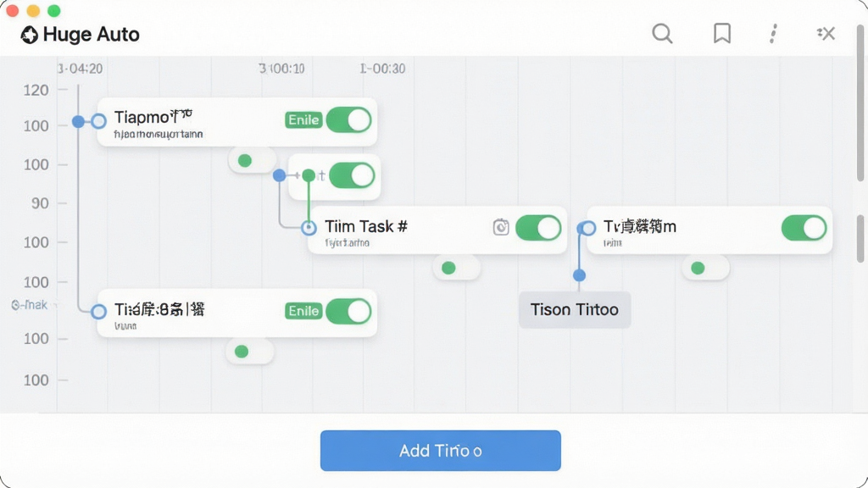Image resolution: width=868 pixels, height=488 pixels.
Task: Click Enile on the card beside G-fnak
Action: [x=304, y=311]
